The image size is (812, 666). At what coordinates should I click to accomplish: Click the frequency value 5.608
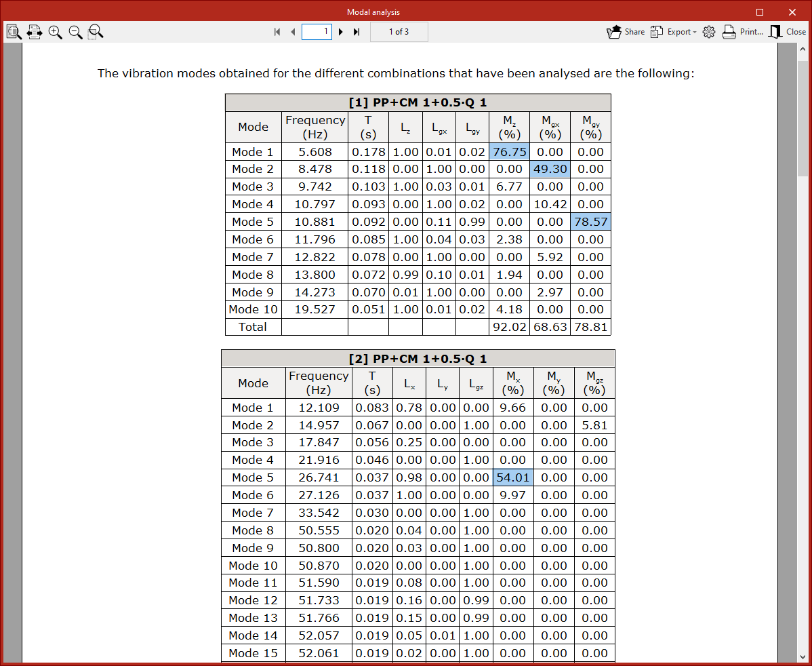coord(315,152)
